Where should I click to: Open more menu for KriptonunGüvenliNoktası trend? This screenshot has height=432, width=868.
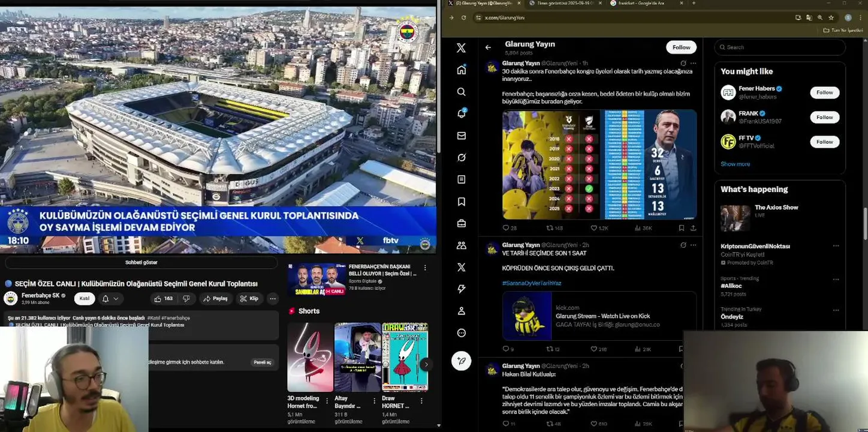(x=836, y=246)
